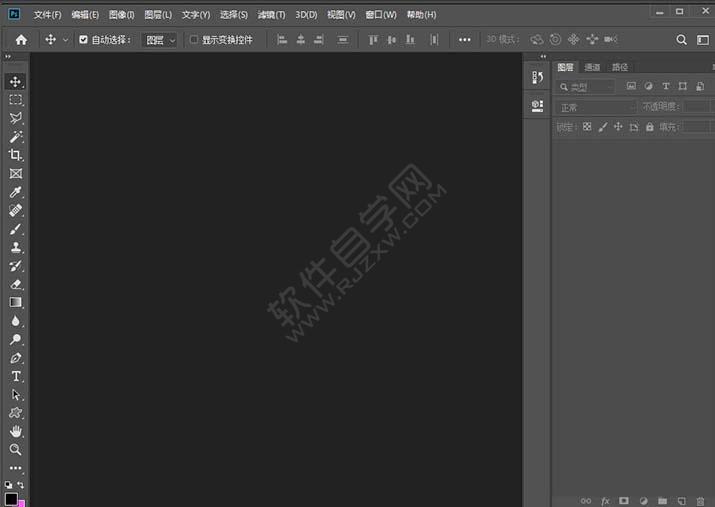Open the Image menu
715x507 pixels.
point(121,15)
